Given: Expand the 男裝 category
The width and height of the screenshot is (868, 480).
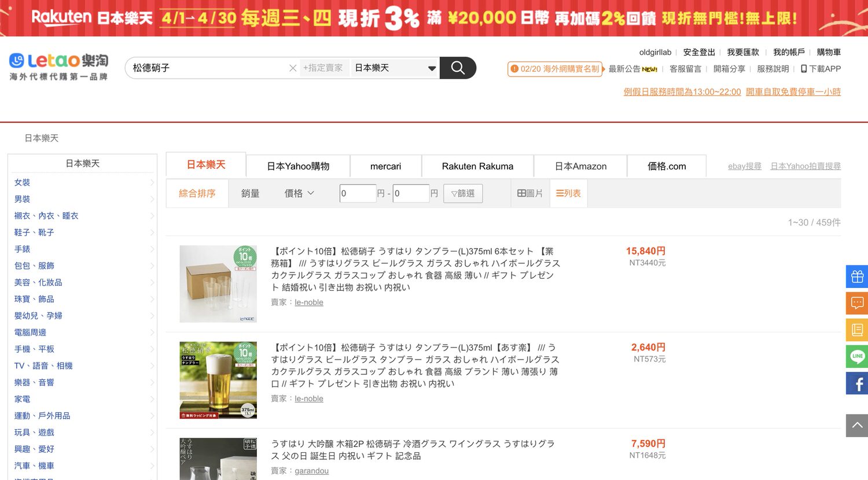Looking at the screenshot, I should click(83, 199).
